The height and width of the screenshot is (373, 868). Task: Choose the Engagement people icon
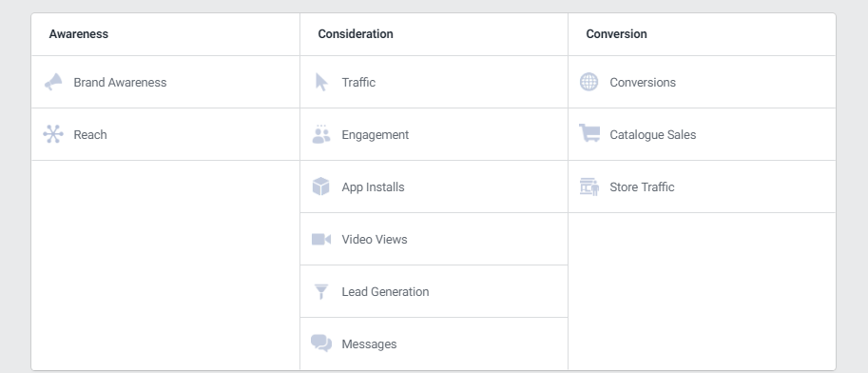[x=321, y=135]
